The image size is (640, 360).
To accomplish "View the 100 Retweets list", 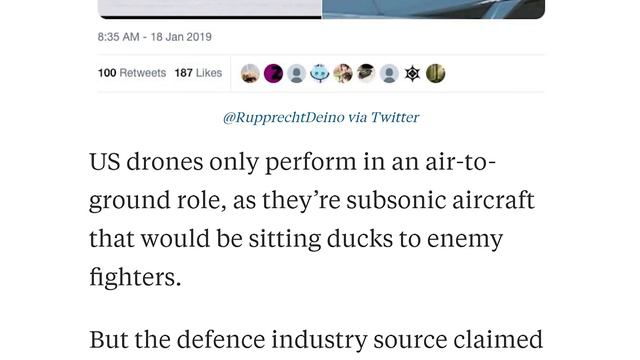I will 132,73.
